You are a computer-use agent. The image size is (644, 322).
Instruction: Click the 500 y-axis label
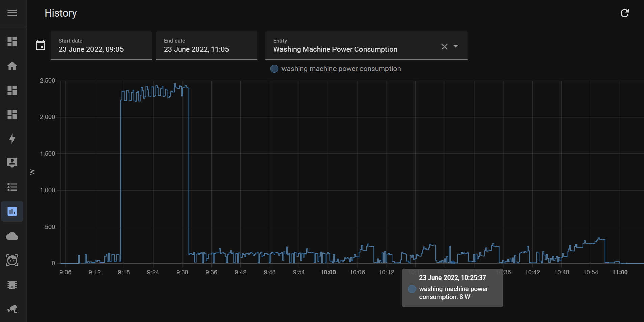tap(50, 227)
